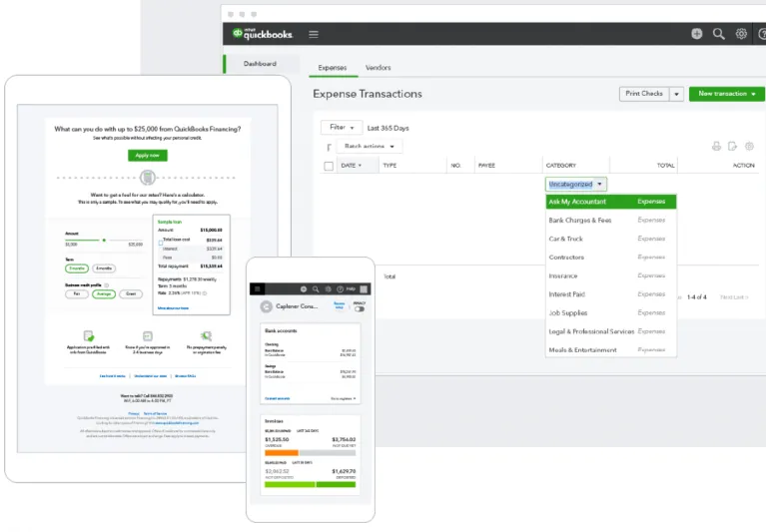766x532 pixels.
Task: Select Job Supplies category
Action: pyautogui.click(x=610, y=312)
